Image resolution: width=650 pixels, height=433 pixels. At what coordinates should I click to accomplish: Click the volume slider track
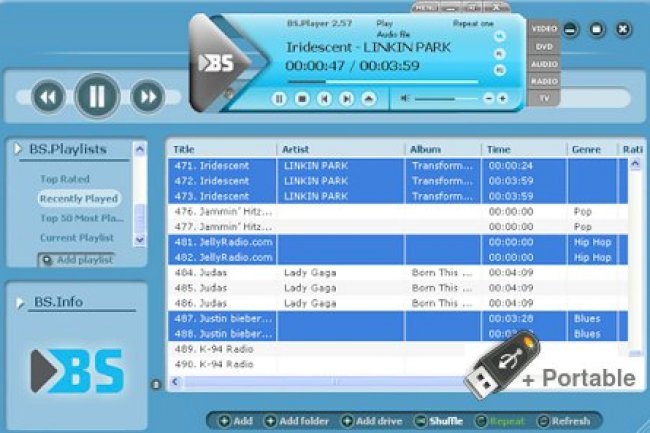pos(446,99)
